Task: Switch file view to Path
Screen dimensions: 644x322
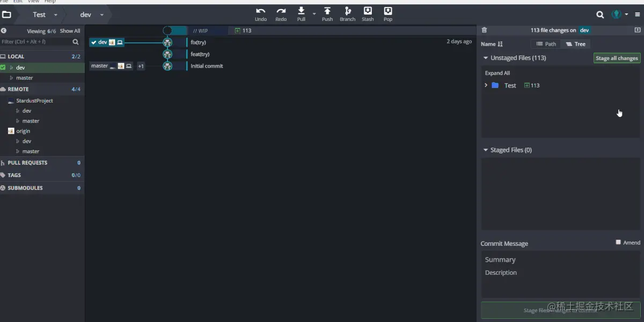Action: pos(545,44)
